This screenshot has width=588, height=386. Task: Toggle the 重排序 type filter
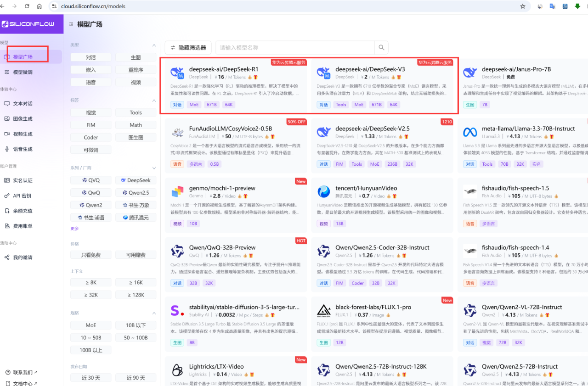tap(136, 70)
